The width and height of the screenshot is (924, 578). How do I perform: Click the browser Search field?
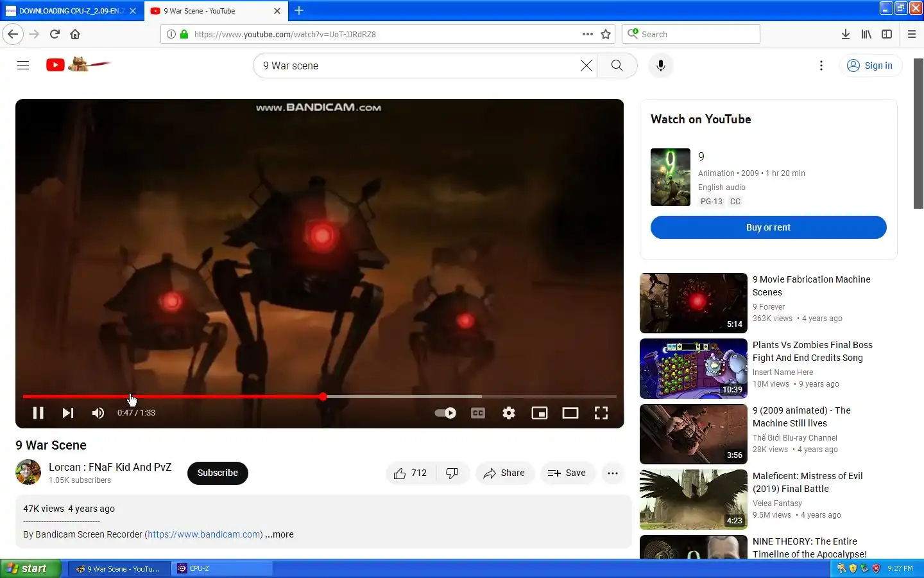(691, 34)
